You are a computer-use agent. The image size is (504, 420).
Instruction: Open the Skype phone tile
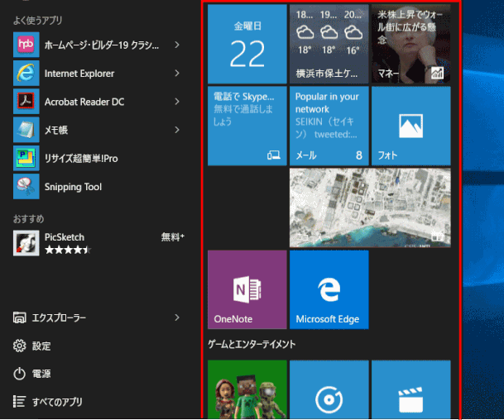coord(247,126)
